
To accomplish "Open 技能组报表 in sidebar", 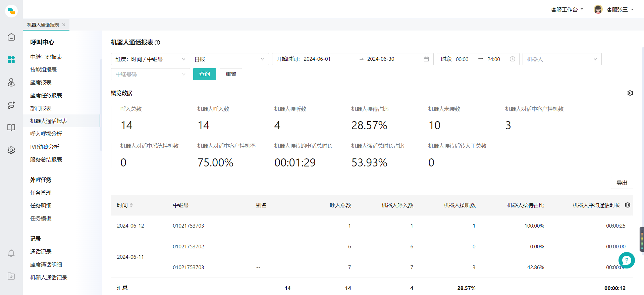I will 44,70.
